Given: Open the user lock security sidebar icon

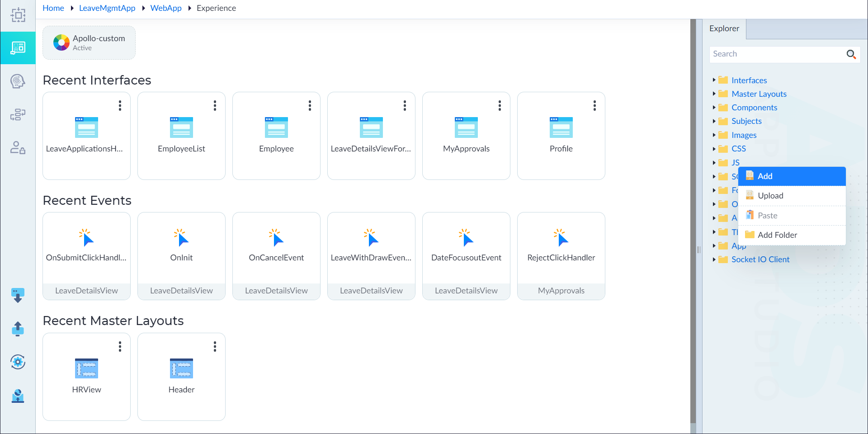Looking at the screenshot, I should [18, 148].
